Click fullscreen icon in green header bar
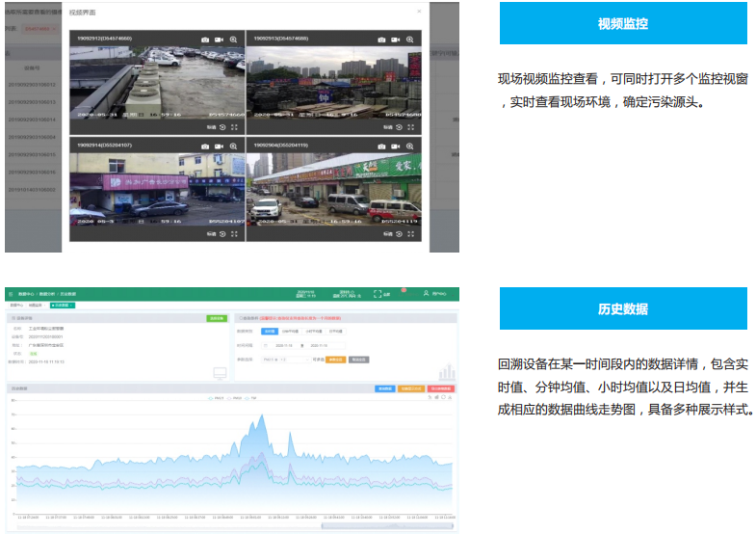 pos(378,294)
